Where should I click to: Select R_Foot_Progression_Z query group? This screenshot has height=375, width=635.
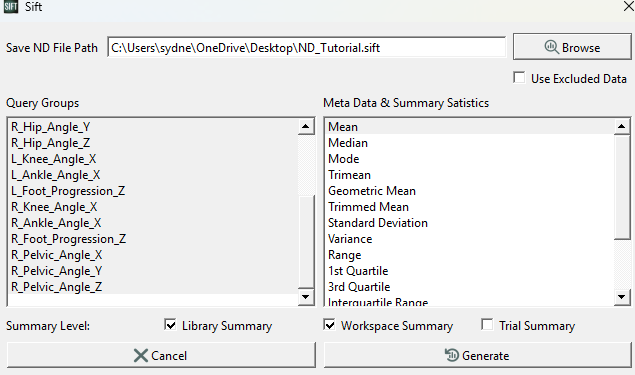point(153,239)
